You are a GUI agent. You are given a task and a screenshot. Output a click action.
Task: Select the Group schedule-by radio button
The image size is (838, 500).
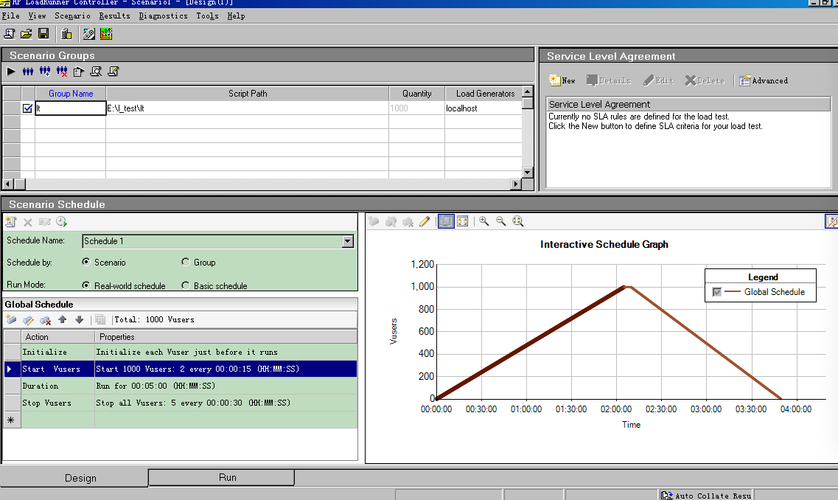[185, 263]
